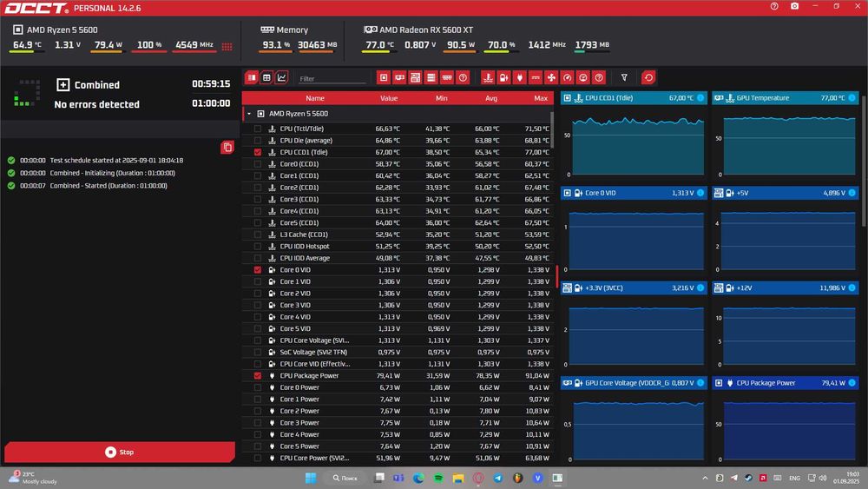Open the Steam tray icon
This screenshot has width=868, height=489.
748,478
